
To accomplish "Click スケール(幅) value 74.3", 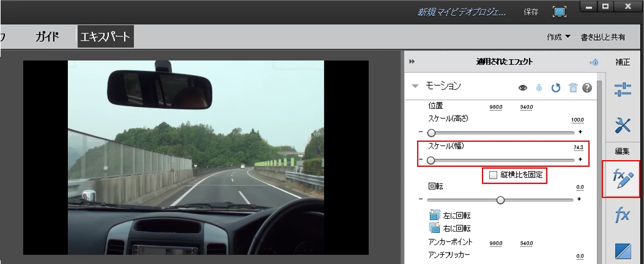I will [x=579, y=148].
